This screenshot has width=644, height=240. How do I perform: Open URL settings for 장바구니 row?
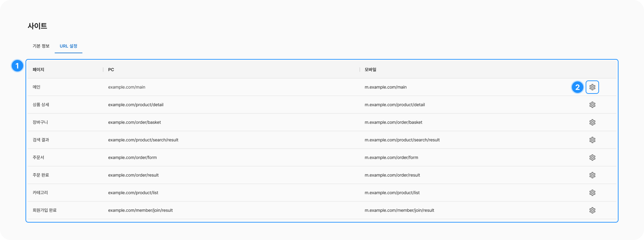[592, 122]
